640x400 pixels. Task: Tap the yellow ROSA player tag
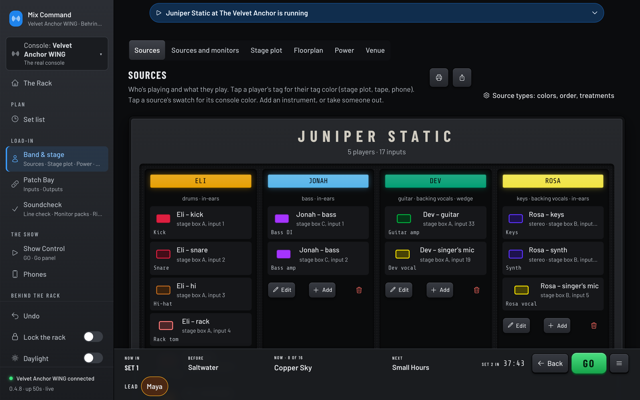tap(553, 181)
